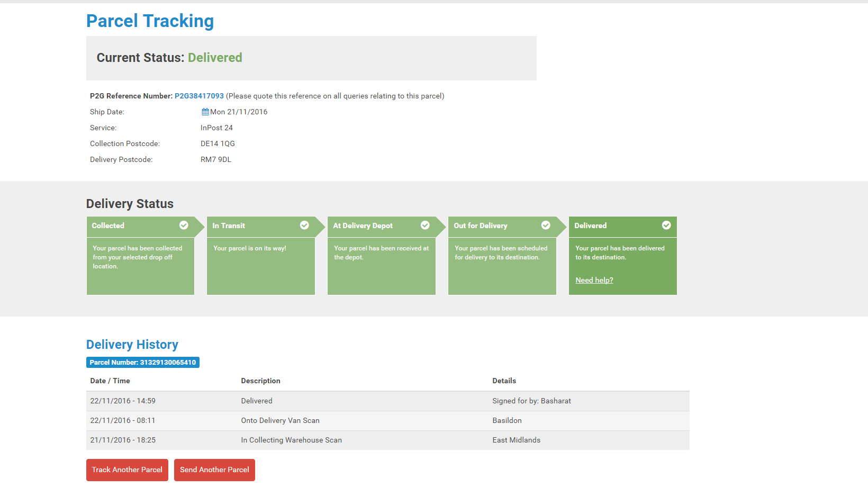Viewport: 868px width, 496px height.
Task: Click the Delivery Status heading
Action: tap(130, 204)
